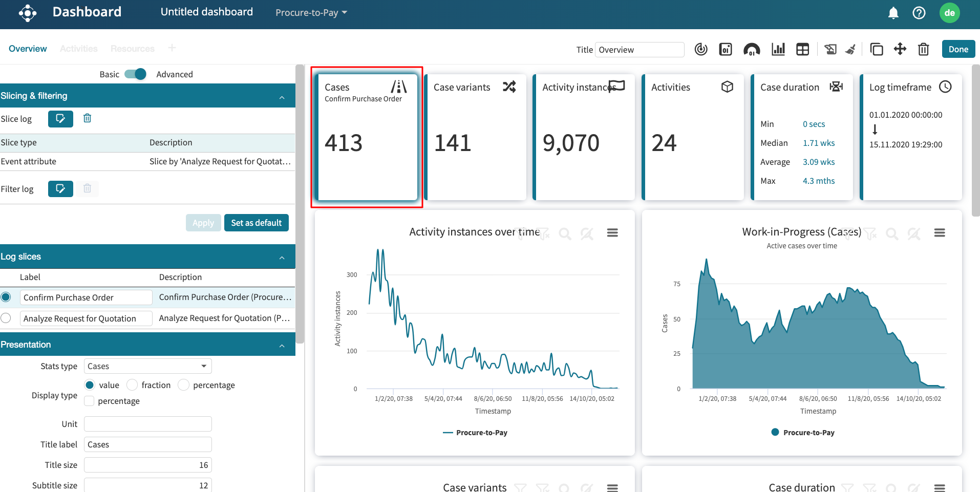Add a bar chart widget from toolbar
980x492 pixels.
pos(778,49)
